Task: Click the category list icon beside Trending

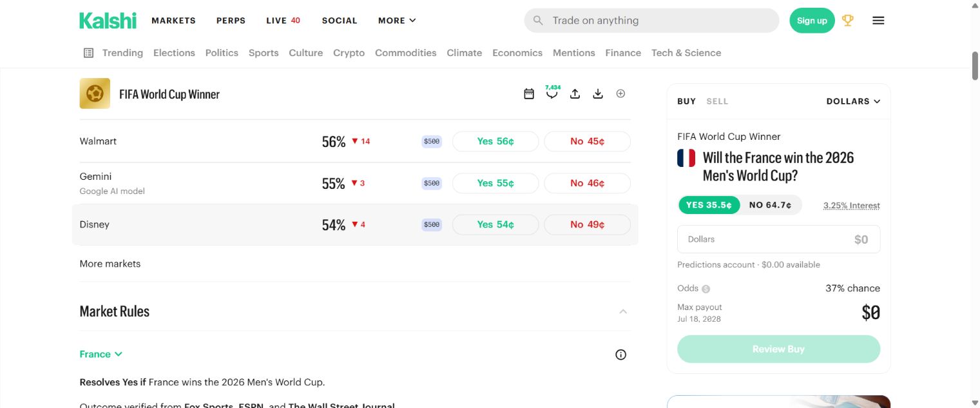Action: 89,53
